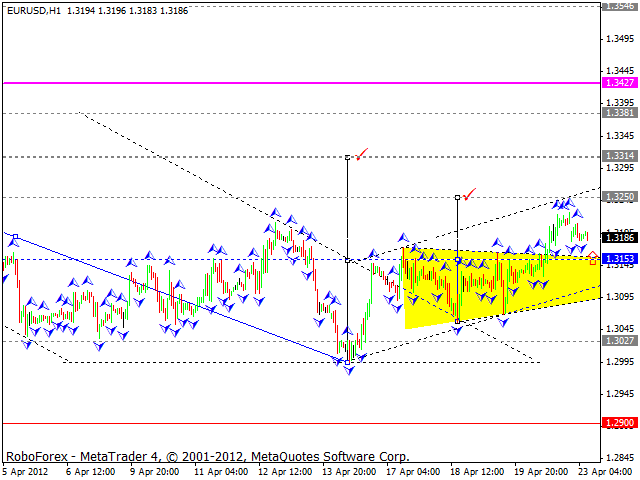Click the black 1.3186 current price label
The width and height of the screenshot is (640, 480).
[x=620, y=237]
